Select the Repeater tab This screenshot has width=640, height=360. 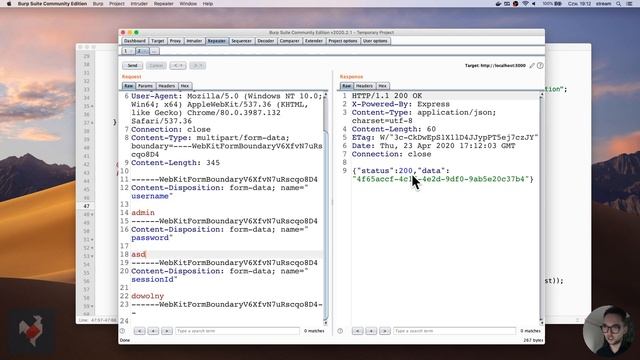[x=217, y=41]
